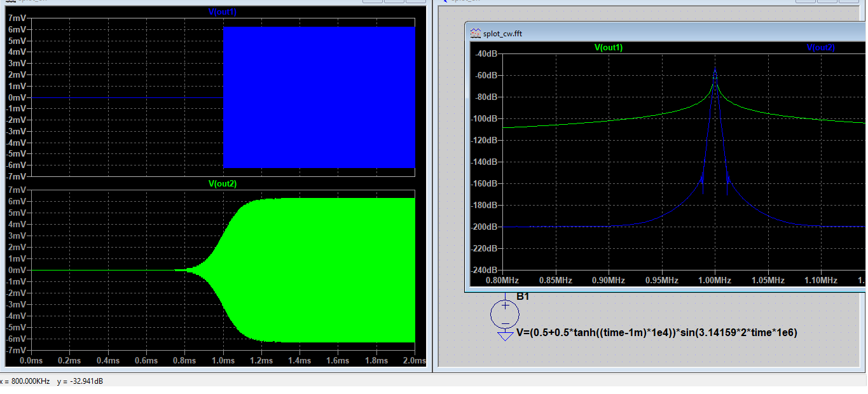Click the tanh voltage expression text of B1
The width and height of the screenshot is (868, 394).
(656, 332)
